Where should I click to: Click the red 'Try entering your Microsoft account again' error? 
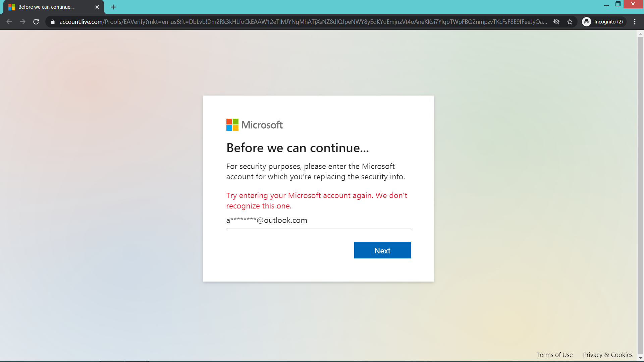(x=317, y=201)
